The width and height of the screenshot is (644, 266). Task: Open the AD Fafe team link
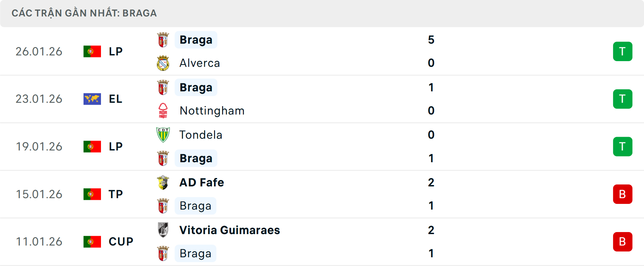(202, 182)
